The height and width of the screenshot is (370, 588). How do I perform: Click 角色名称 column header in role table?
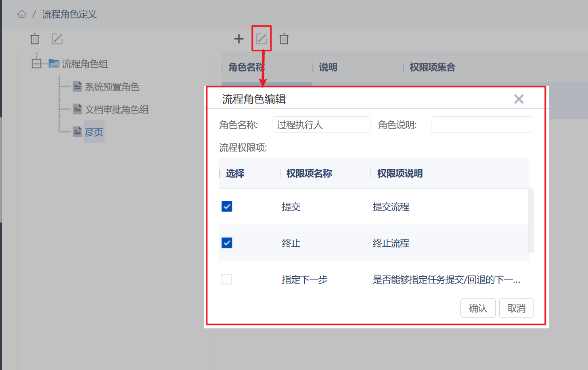click(x=246, y=67)
